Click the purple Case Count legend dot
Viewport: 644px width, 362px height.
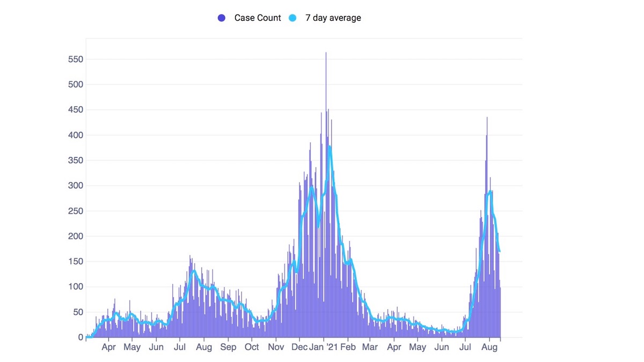(x=222, y=18)
